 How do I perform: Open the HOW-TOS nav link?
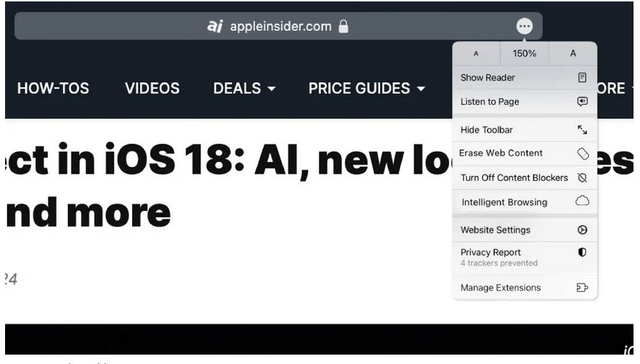pos(53,88)
